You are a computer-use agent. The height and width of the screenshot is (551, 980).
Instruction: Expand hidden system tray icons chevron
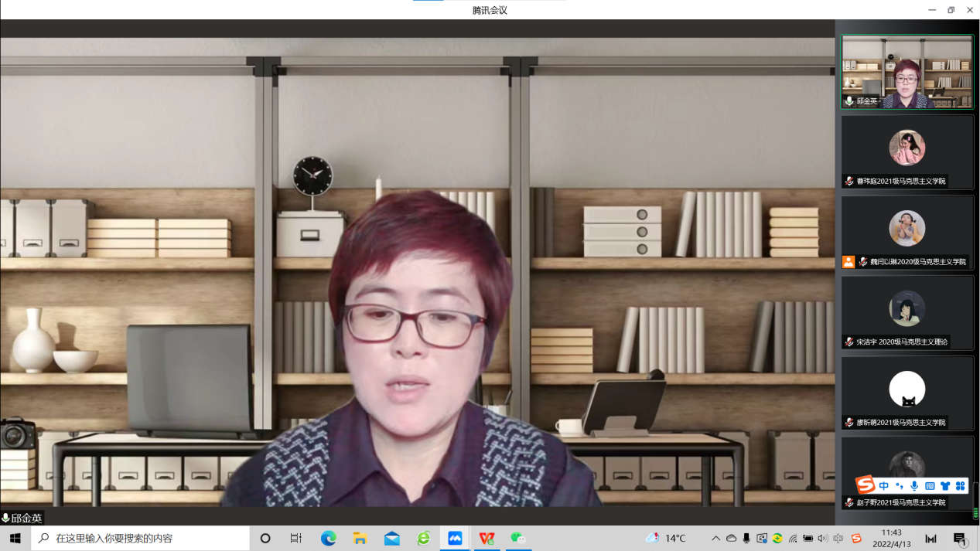[x=715, y=538]
